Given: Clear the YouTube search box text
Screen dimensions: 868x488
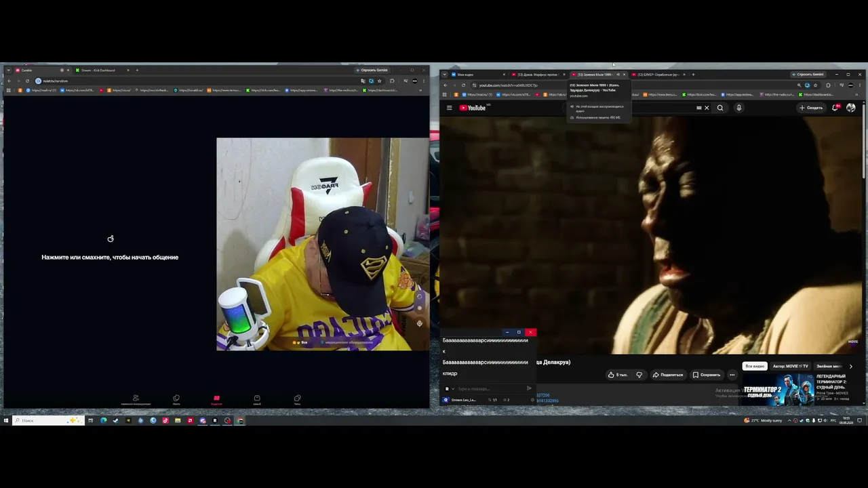Looking at the screenshot, I should pyautogui.click(x=706, y=108).
